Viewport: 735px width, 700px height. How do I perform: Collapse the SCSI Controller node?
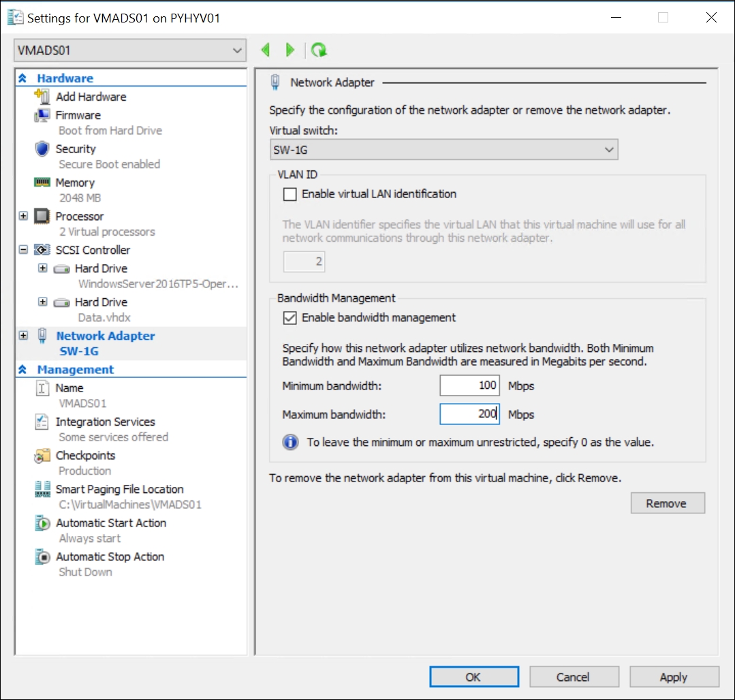click(x=24, y=250)
